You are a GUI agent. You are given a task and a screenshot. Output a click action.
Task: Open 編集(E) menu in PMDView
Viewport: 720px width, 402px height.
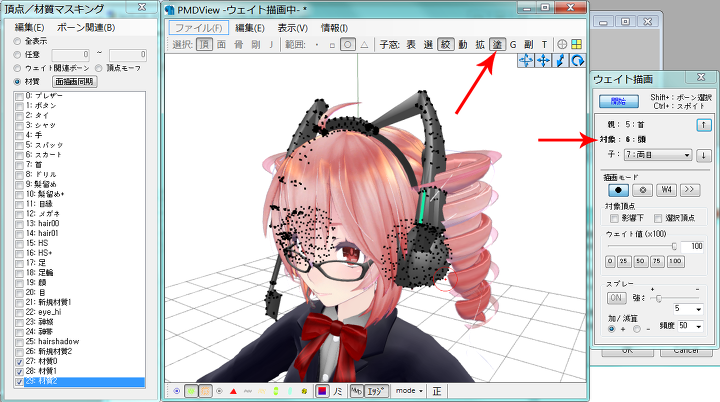[250, 28]
